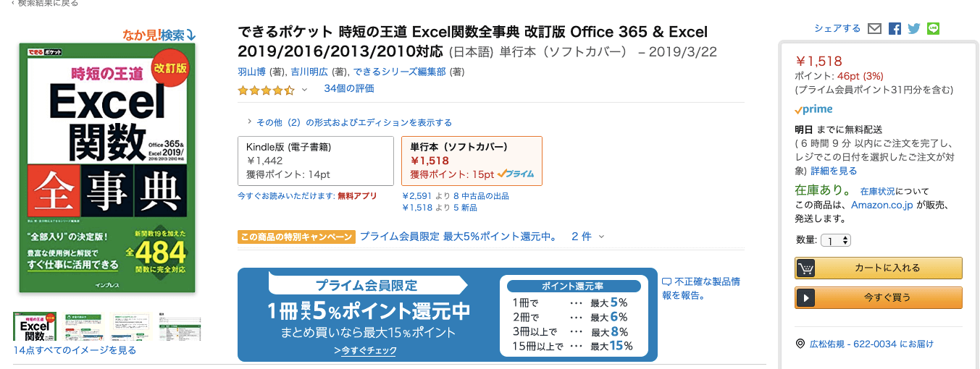Add the book with カートに入れる
This screenshot has height=369, width=980.
(x=879, y=268)
